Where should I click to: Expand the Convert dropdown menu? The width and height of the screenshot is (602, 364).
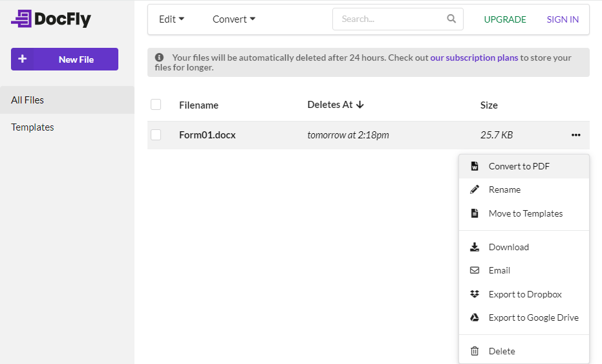click(x=233, y=19)
